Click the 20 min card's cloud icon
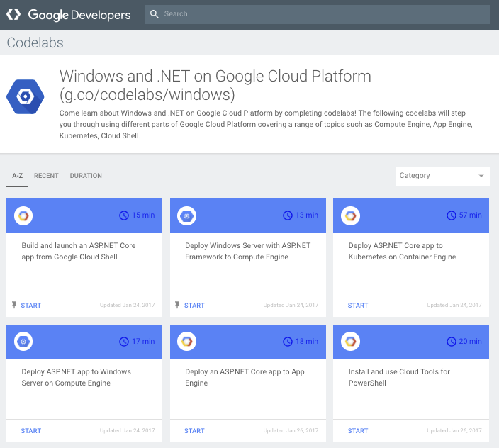The width and height of the screenshot is (499, 448). pyautogui.click(x=350, y=342)
